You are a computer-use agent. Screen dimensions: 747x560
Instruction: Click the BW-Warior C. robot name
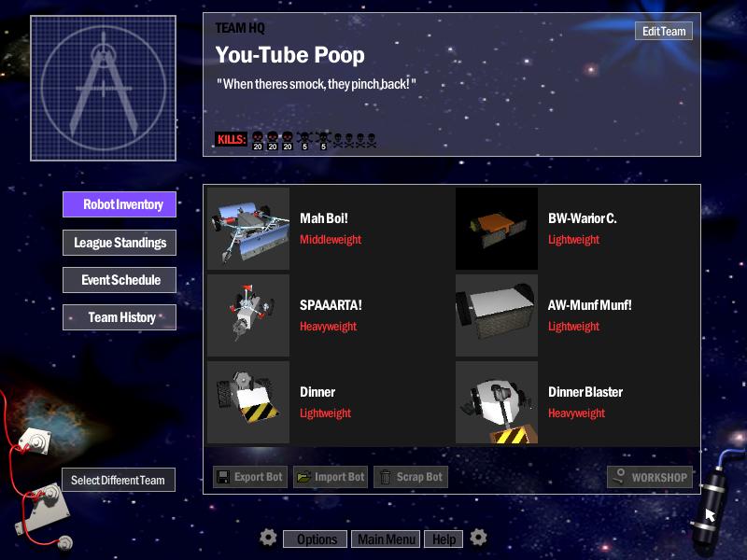click(x=582, y=218)
